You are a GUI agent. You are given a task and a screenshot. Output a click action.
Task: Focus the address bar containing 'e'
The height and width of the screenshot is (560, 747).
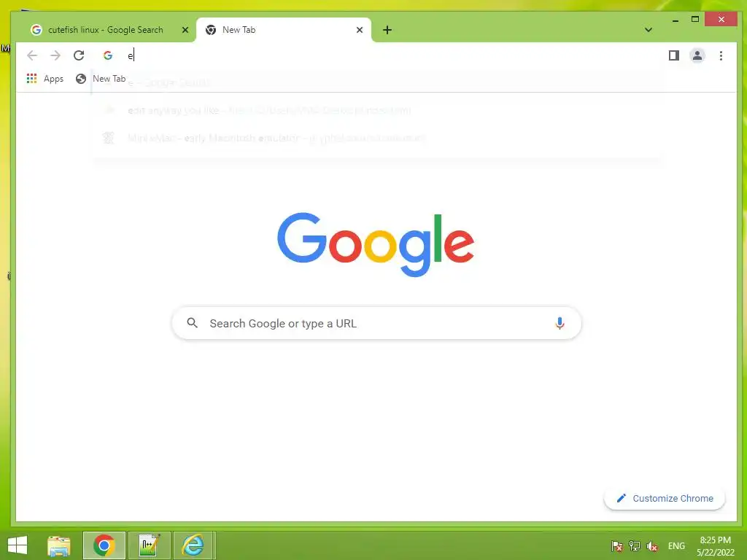coord(376,55)
